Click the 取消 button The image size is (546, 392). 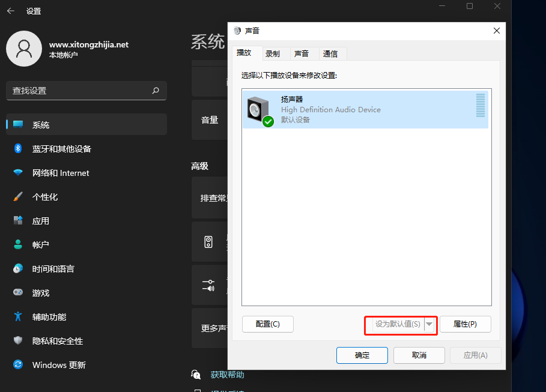[x=419, y=355]
